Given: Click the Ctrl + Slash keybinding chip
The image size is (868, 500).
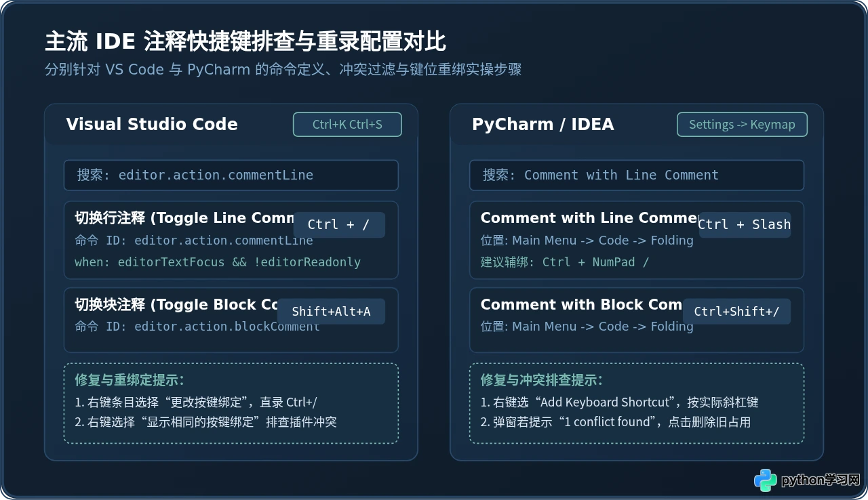Looking at the screenshot, I should click(x=745, y=225).
